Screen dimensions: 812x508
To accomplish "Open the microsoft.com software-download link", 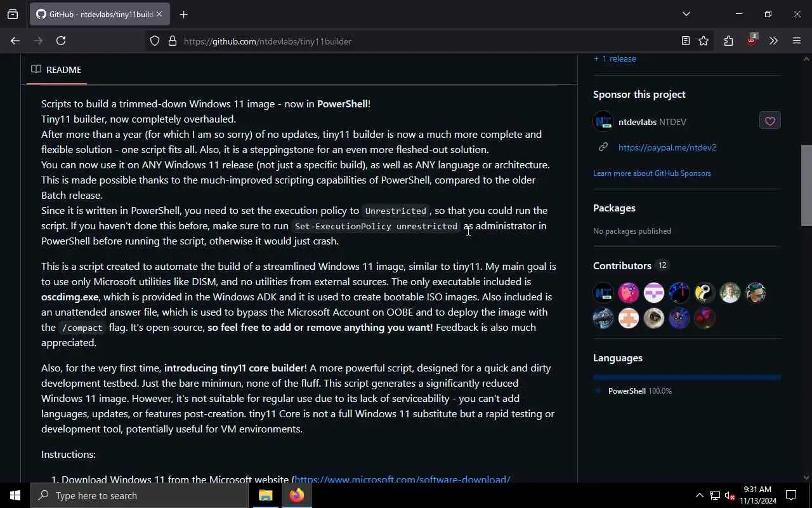I will [402, 479].
